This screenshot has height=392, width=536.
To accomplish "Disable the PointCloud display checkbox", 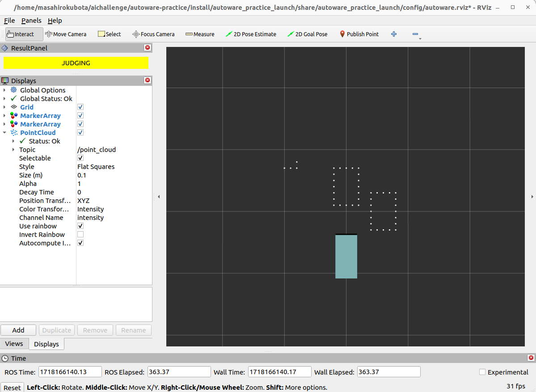I will [80, 132].
